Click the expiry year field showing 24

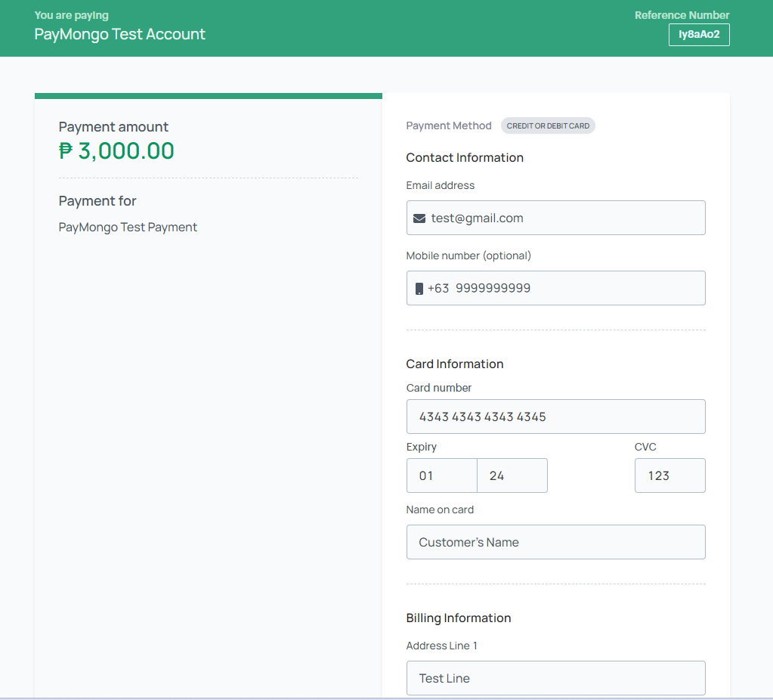[512, 475]
